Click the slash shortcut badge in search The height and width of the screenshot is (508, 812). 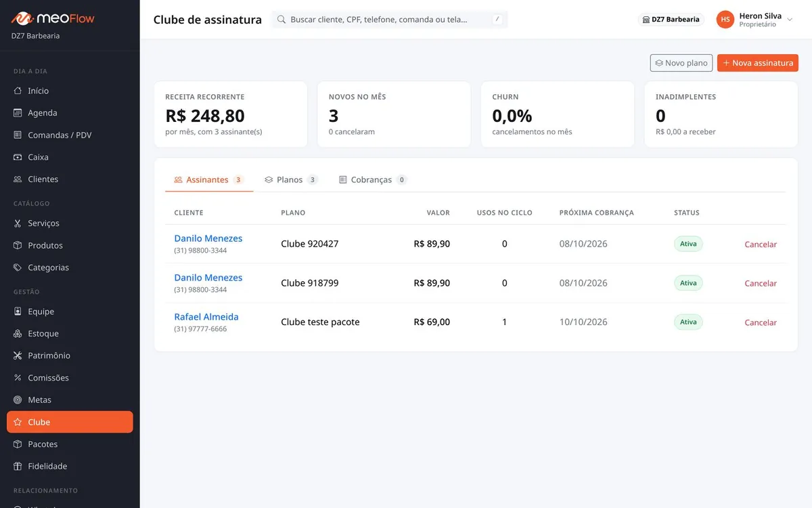pos(497,20)
